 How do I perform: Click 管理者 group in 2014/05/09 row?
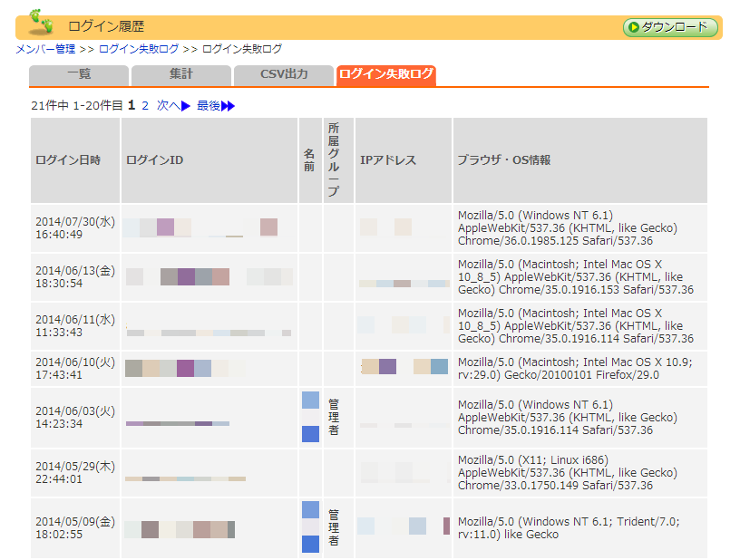tap(334, 527)
